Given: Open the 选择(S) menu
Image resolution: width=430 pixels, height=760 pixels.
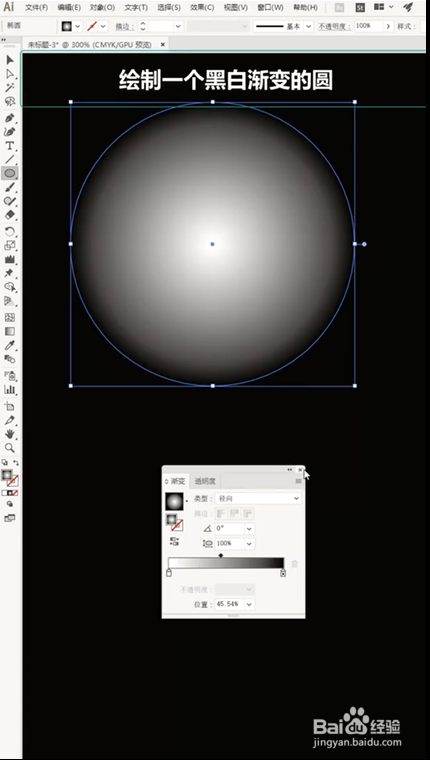Looking at the screenshot, I should pyautogui.click(x=169, y=7).
